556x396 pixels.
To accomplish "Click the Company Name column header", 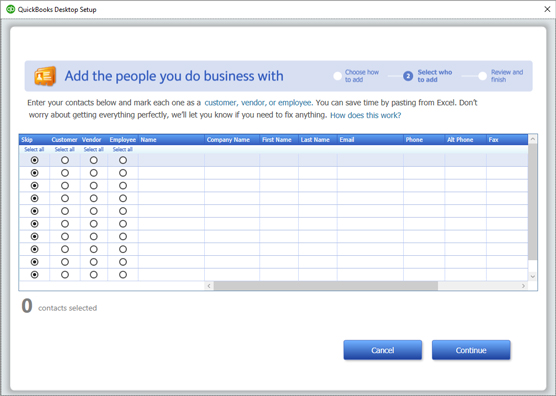I will pyautogui.click(x=232, y=140).
